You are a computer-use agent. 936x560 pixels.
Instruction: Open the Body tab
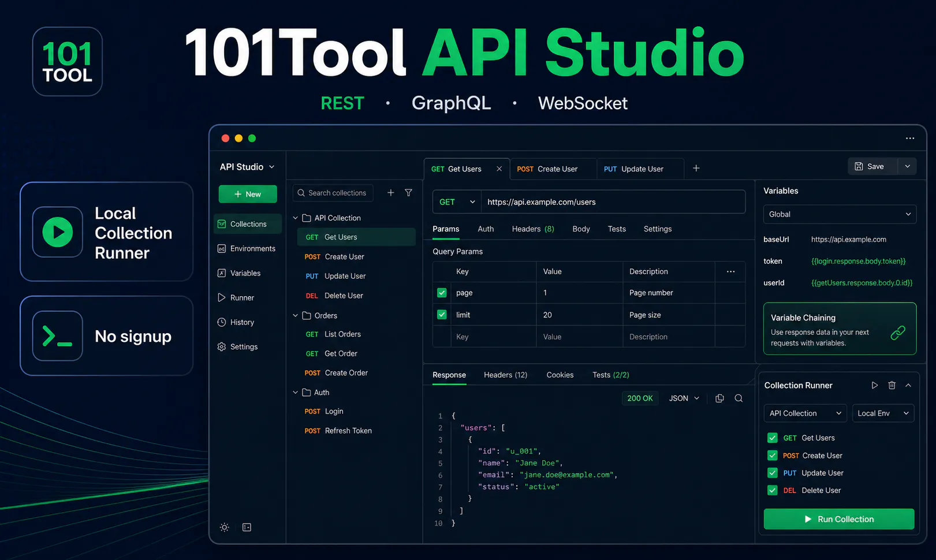pyautogui.click(x=581, y=229)
